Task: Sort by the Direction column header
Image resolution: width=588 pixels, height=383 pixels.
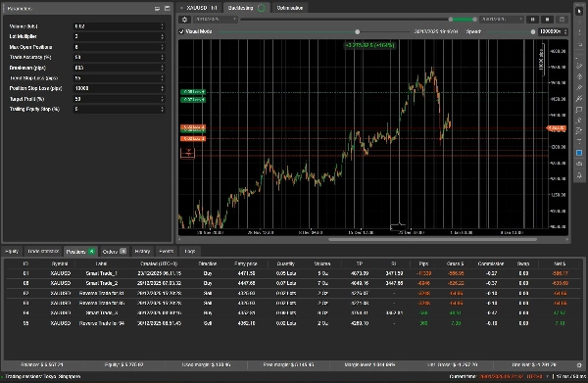Action: [208, 263]
